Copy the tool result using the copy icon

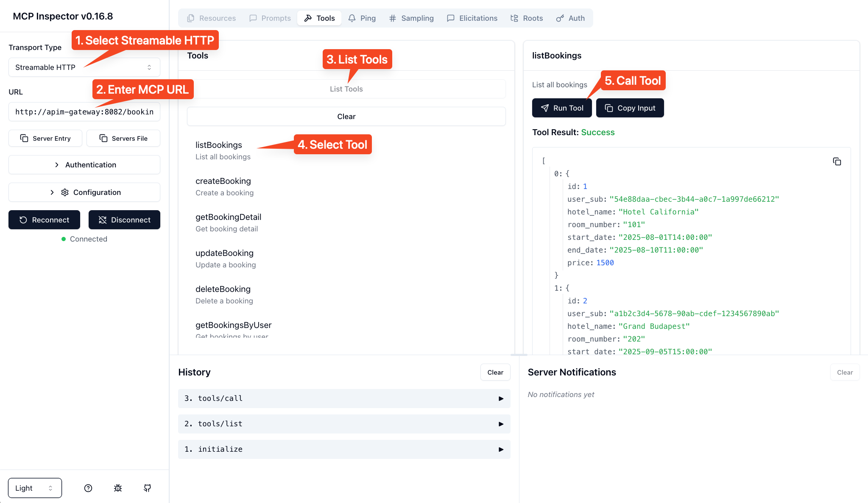[837, 161]
